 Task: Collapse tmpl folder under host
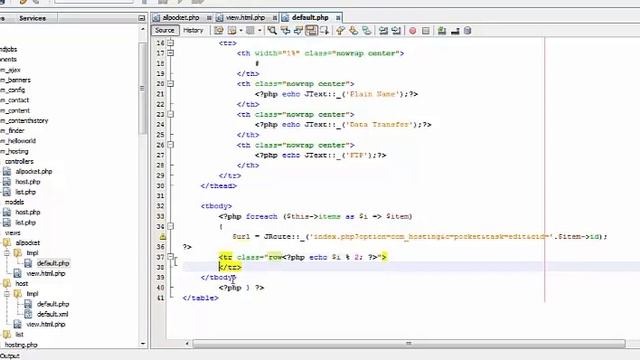coord(7,294)
